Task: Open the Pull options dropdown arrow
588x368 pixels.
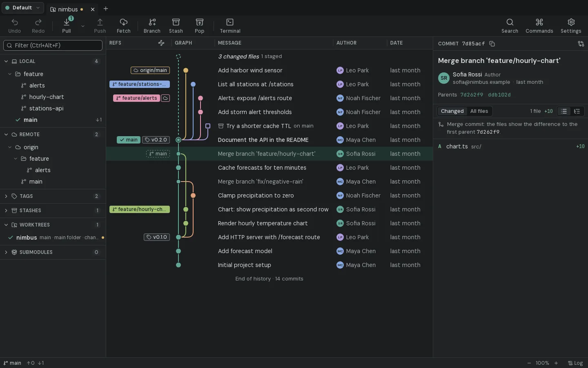Action: [83, 26]
